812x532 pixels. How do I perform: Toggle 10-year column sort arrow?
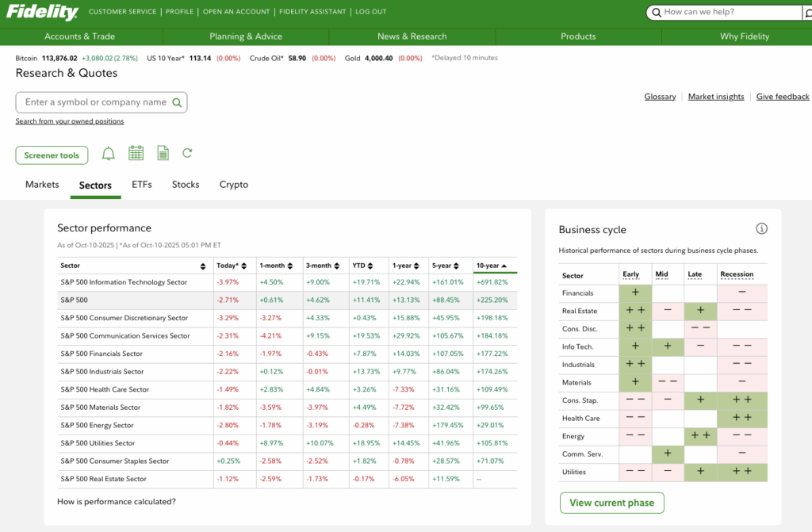tap(504, 266)
